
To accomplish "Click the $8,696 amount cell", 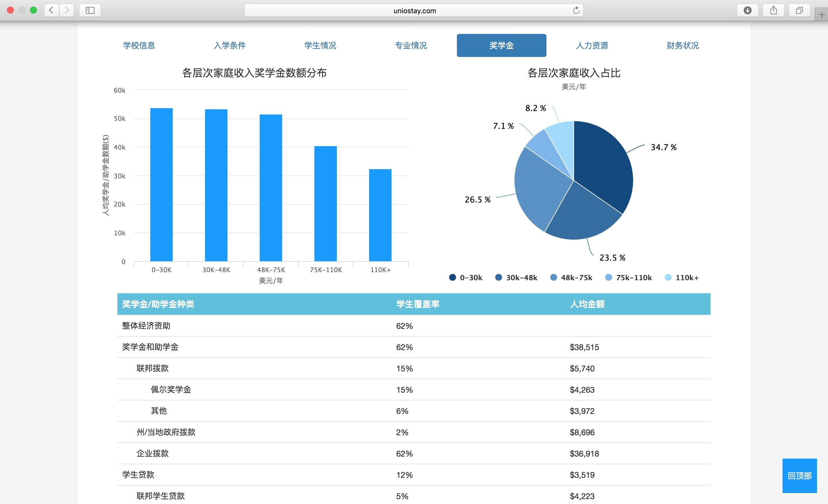I will pos(582,432).
